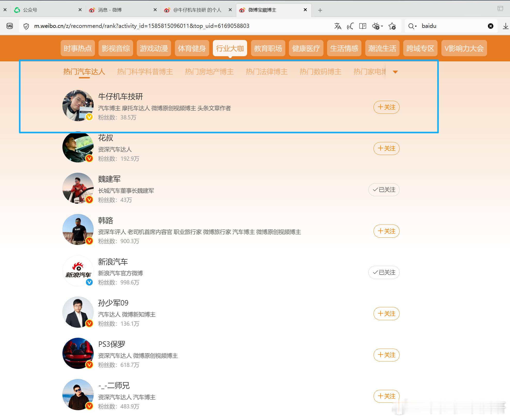Expand the hidden category list arrow
The image size is (510, 420).
click(395, 72)
